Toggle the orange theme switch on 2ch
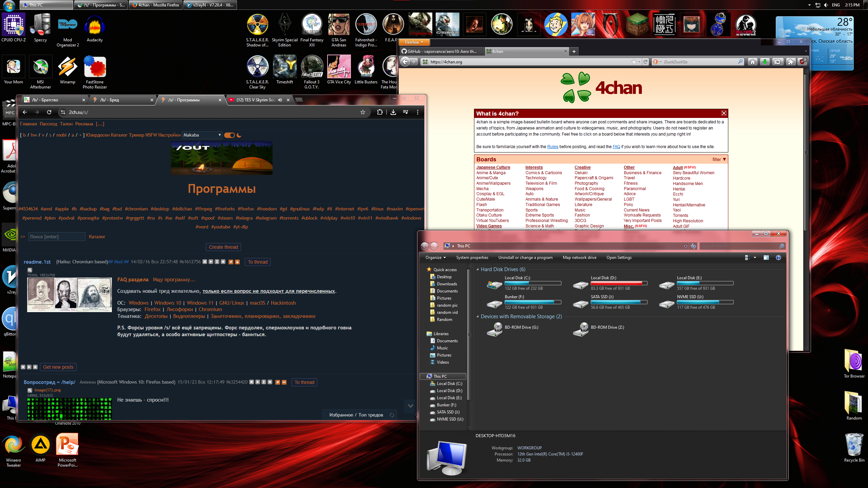 click(230, 135)
